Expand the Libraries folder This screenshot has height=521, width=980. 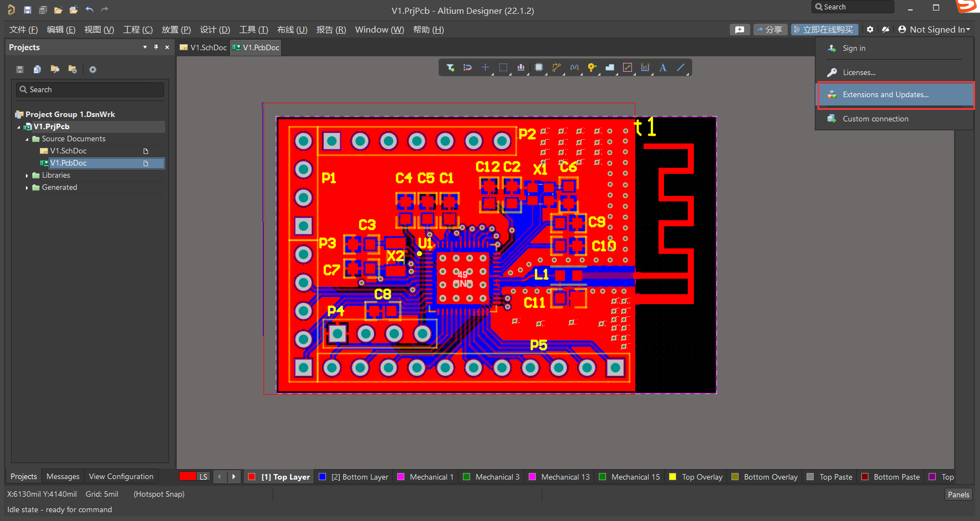pyautogui.click(x=27, y=175)
